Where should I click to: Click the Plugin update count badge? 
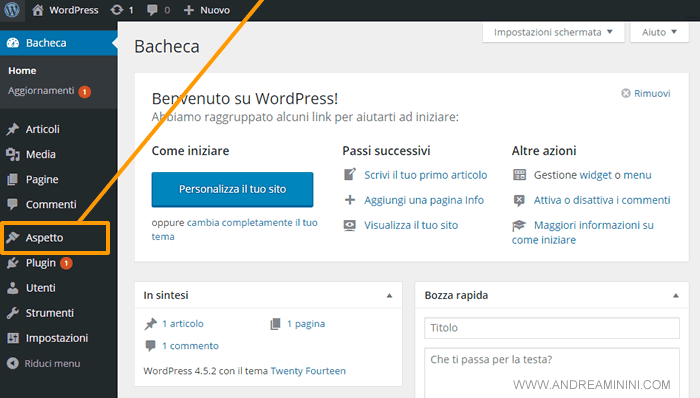66,263
